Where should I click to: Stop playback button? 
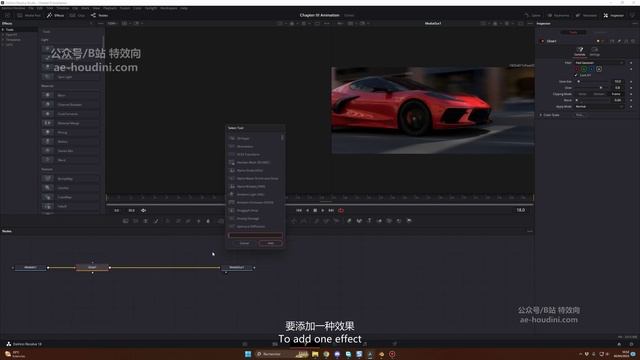315,210
